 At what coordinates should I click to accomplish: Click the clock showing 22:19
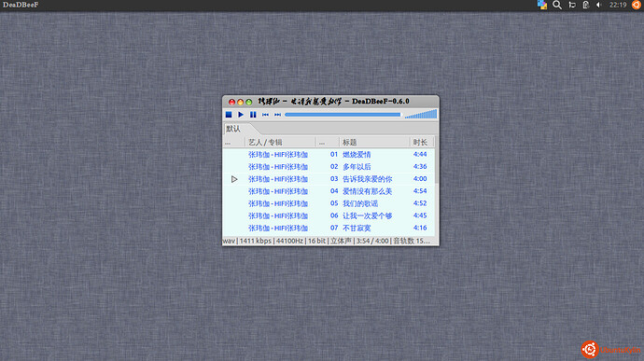[x=618, y=5]
